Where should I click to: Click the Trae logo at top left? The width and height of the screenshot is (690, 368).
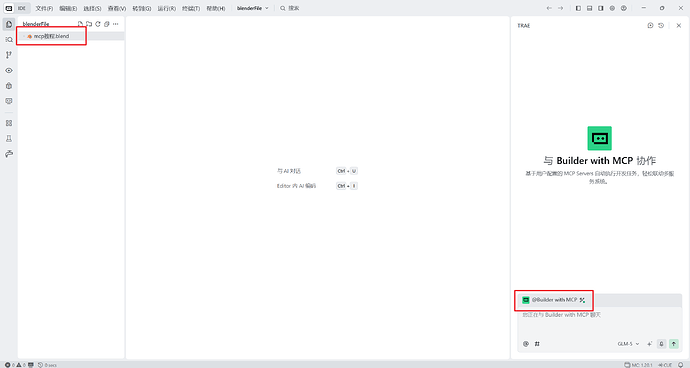tap(8, 8)
